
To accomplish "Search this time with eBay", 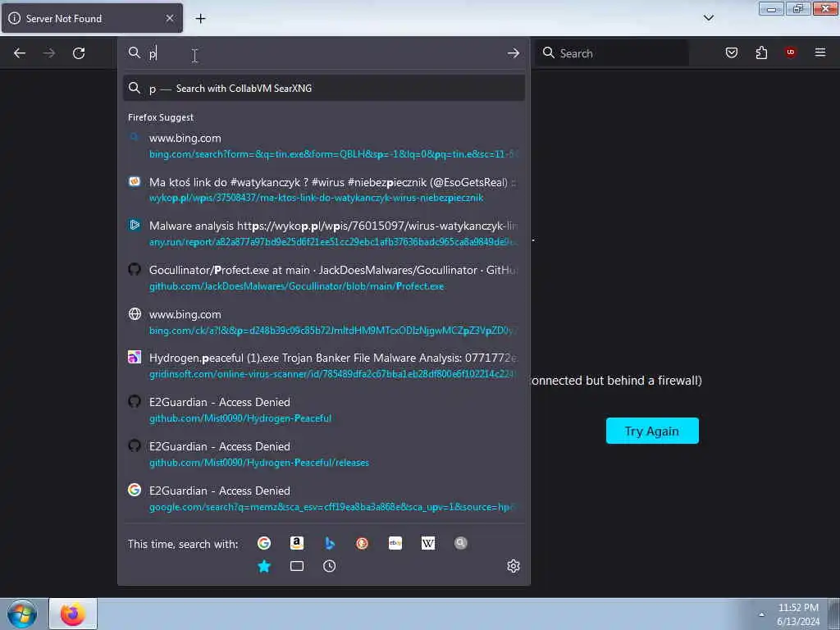I will point(395,543).
